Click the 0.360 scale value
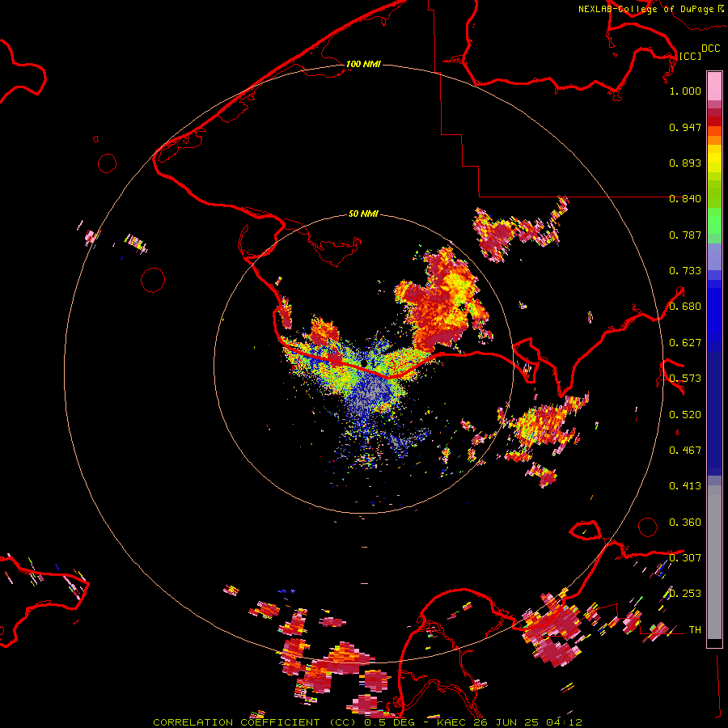The width and height of the screenshot is (728, 728). [x=685, y=523]
